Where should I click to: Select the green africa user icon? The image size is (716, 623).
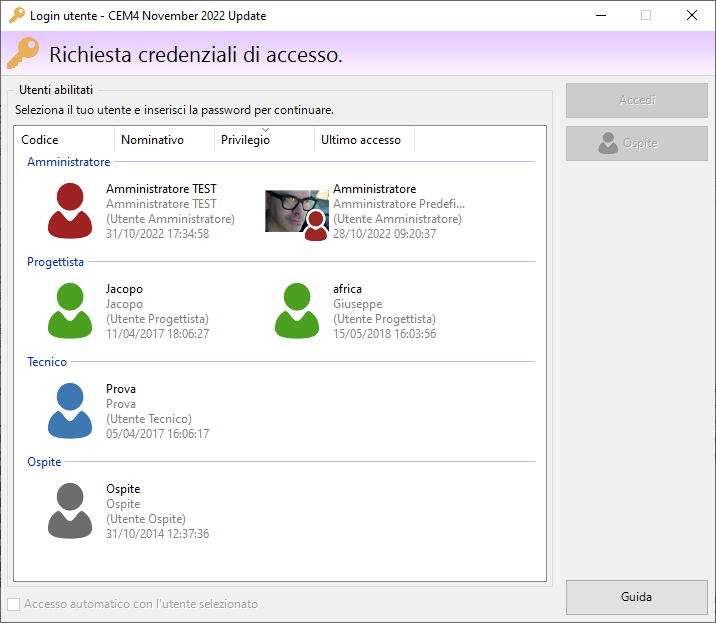pos(297,311)
